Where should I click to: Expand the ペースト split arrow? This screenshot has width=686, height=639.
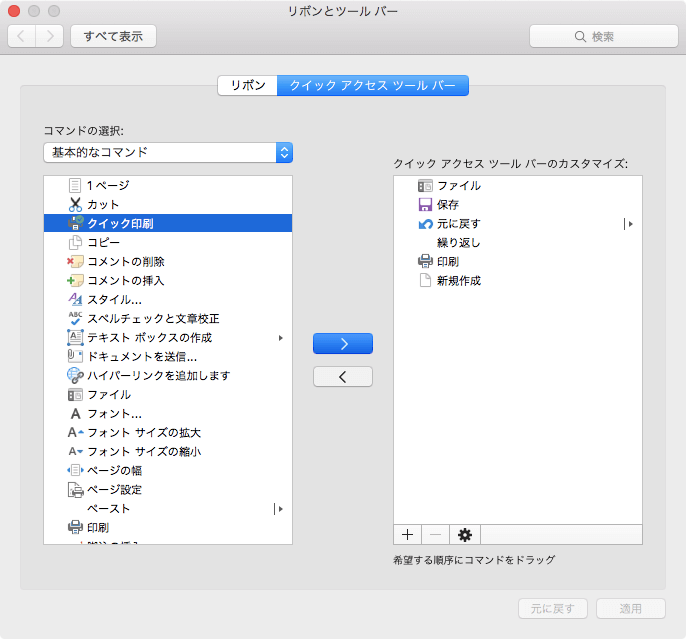click(279, 509)
